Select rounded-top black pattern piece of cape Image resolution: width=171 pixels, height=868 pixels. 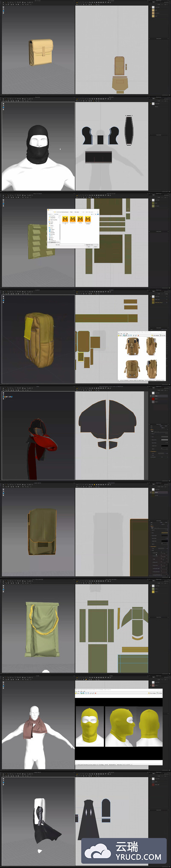tap(106, 810)
